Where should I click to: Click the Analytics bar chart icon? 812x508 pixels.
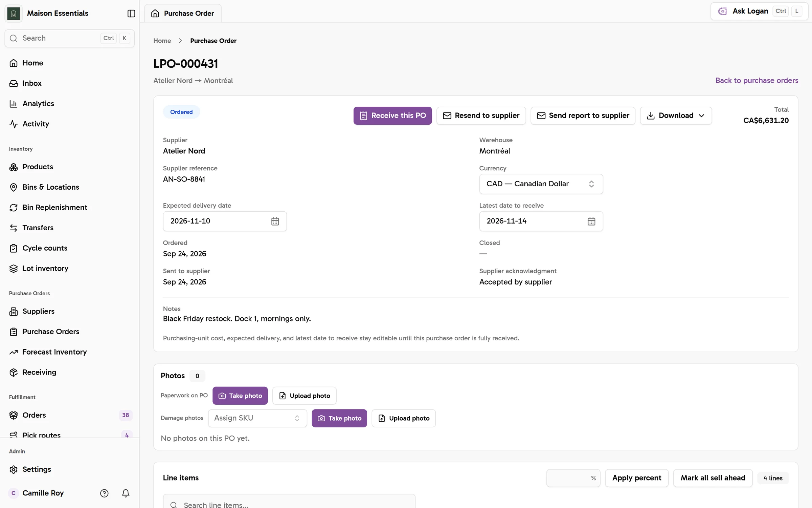(14, 104)
